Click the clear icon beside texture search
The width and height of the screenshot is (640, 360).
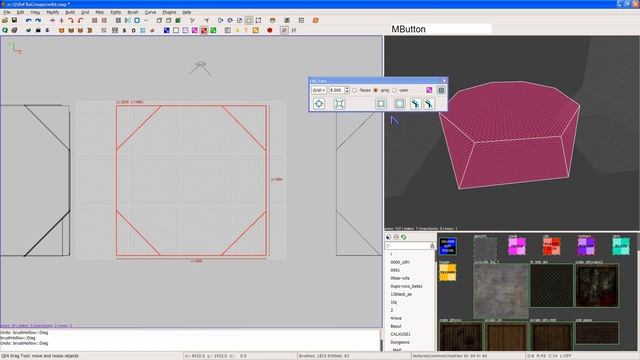[x=433, y=246]
